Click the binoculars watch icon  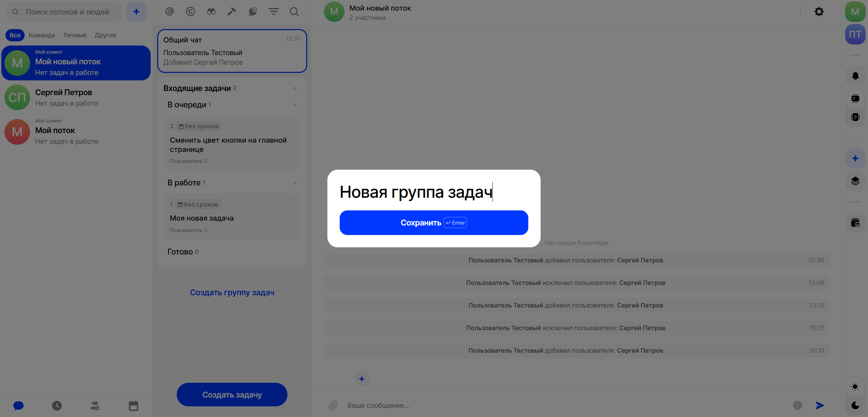click(211, 12)
